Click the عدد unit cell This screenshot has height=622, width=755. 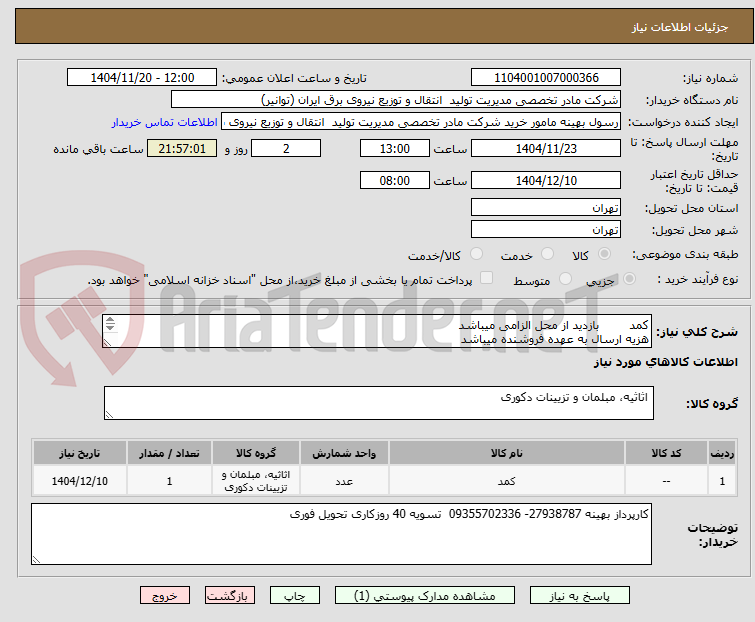[x=344, y=481]
